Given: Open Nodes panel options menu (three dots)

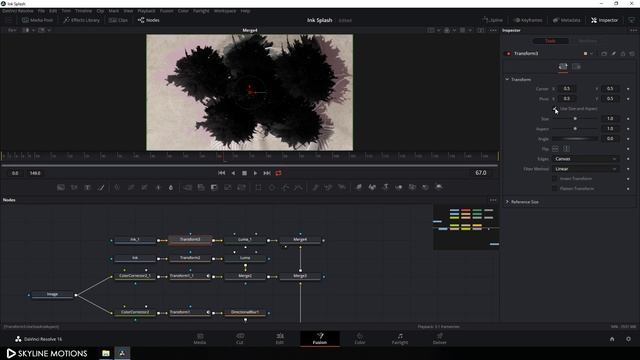Looking at the screenshot, I should click(493, 200).
